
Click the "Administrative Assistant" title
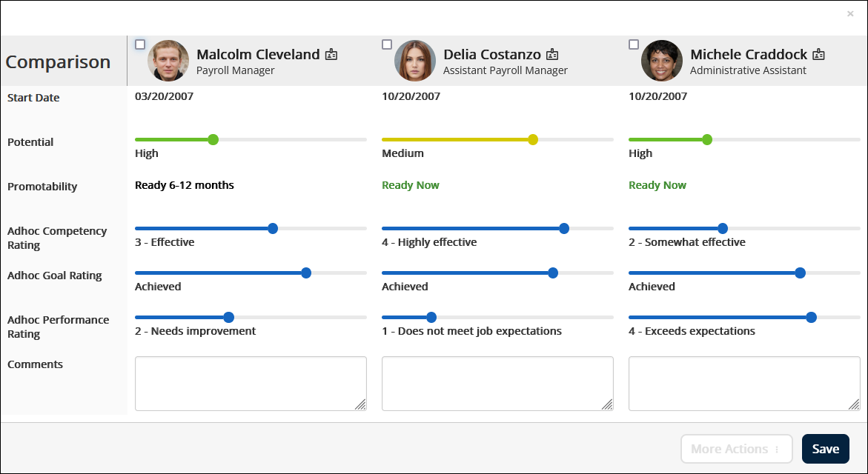tap(748, 70)
